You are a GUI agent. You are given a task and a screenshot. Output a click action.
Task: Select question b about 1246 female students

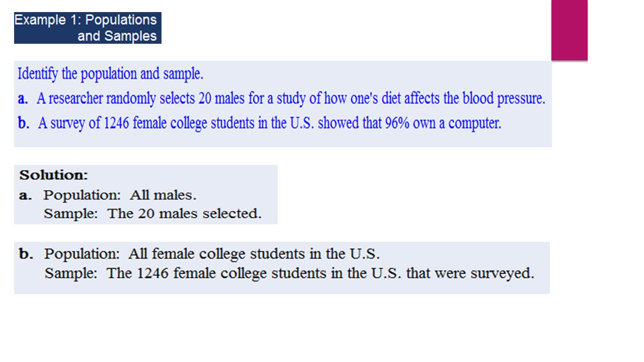pyautogui.click(x=260, y=123)
